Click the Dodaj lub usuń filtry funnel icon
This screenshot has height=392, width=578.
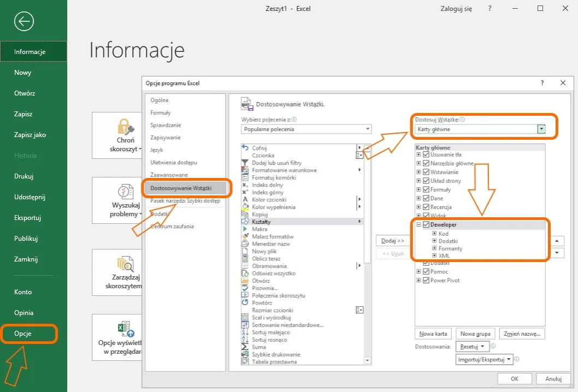point(245,163)
